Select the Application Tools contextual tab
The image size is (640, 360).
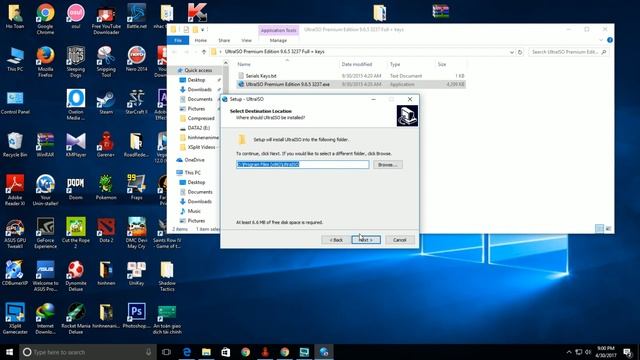tap(278, 30)
